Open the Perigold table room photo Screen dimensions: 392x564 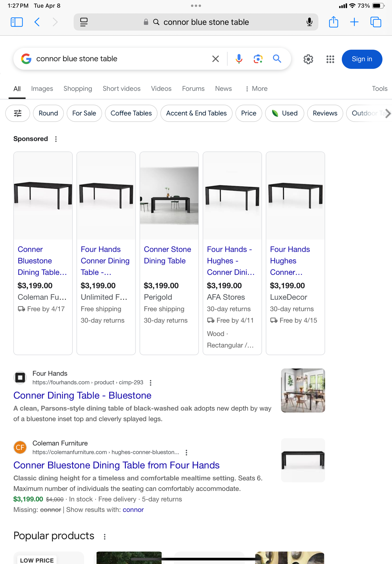tap(169, 196)
